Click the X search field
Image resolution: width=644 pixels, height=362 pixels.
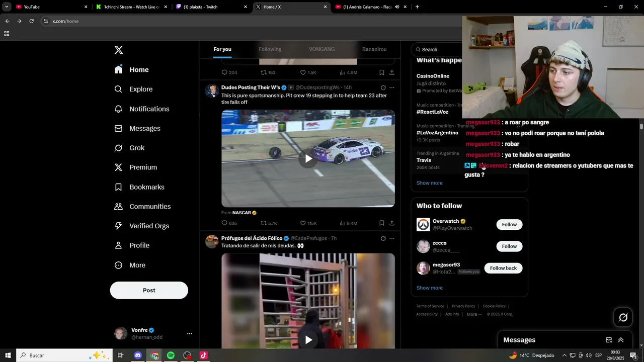click(438, 49)
